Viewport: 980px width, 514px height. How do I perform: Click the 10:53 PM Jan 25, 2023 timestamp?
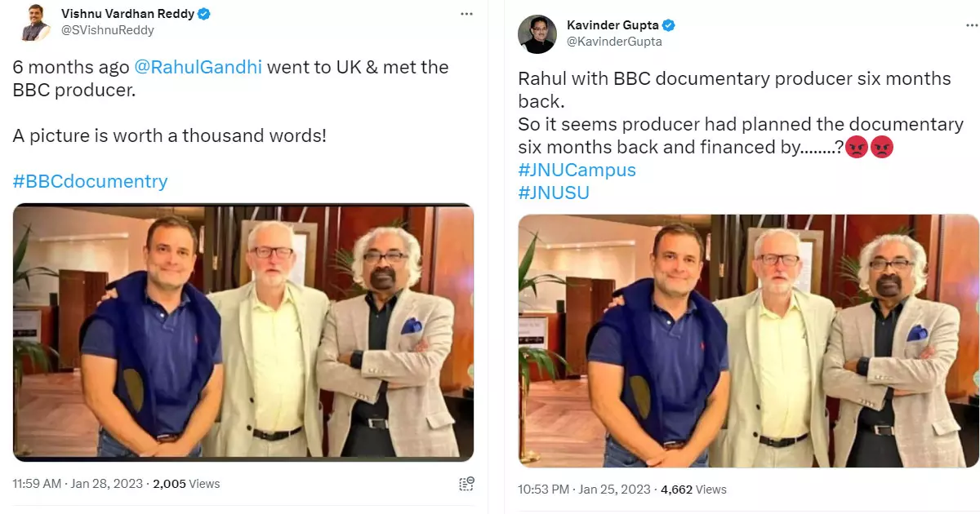pyautogui.click(x=584, y=490)
